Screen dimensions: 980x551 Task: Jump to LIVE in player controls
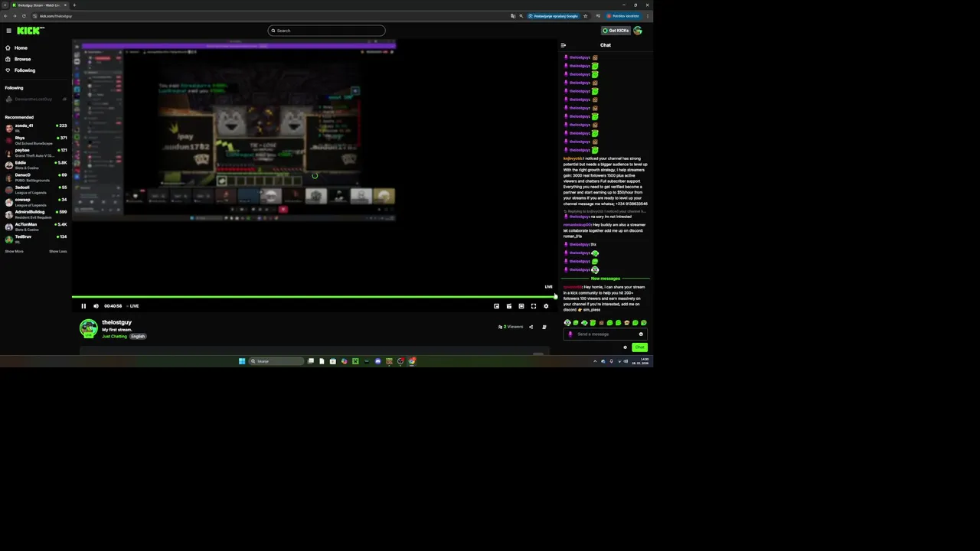[133, 306]
